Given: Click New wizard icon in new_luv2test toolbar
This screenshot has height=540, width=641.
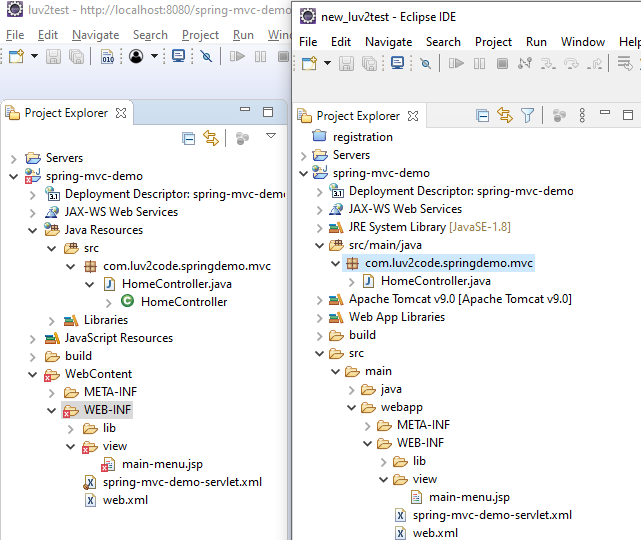Looking at the screenshot, I should (x=309, y=63).
